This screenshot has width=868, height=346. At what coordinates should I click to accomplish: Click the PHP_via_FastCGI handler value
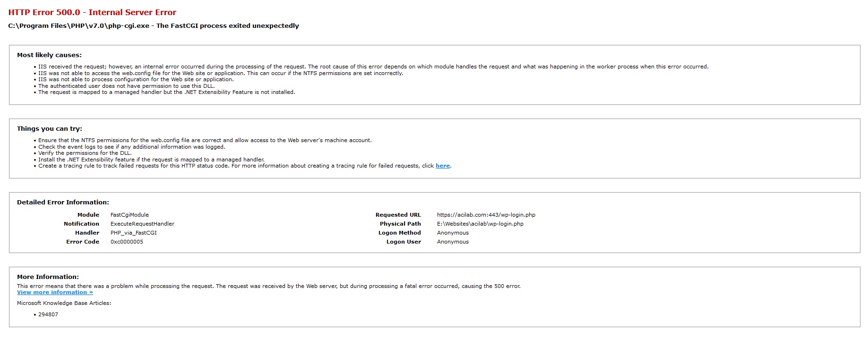click(x=134, y=233)
